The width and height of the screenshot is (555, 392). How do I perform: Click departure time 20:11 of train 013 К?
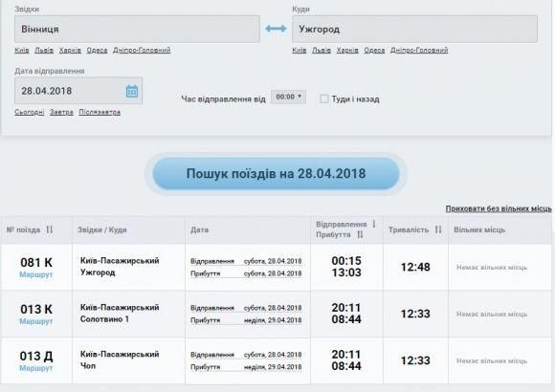tap(346, 308)
